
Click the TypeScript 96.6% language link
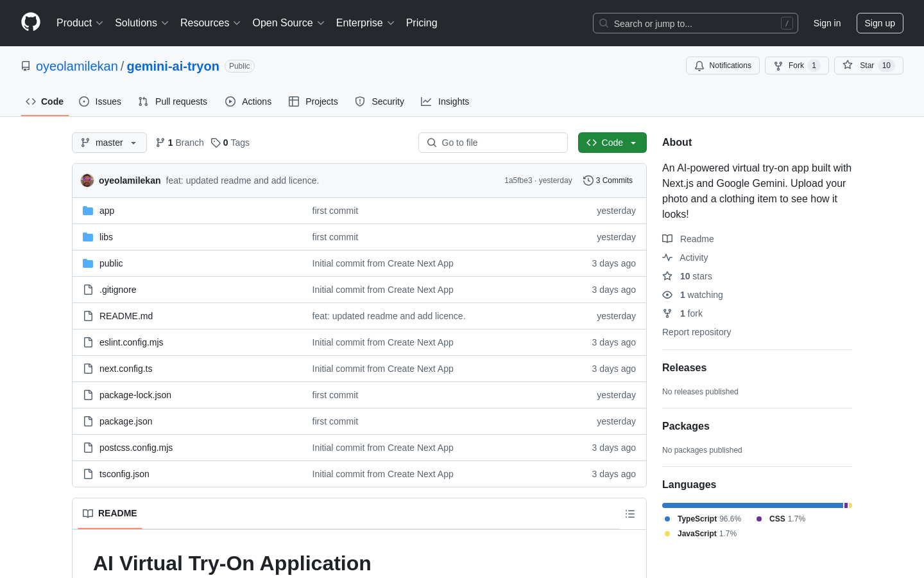click(703, 519)
